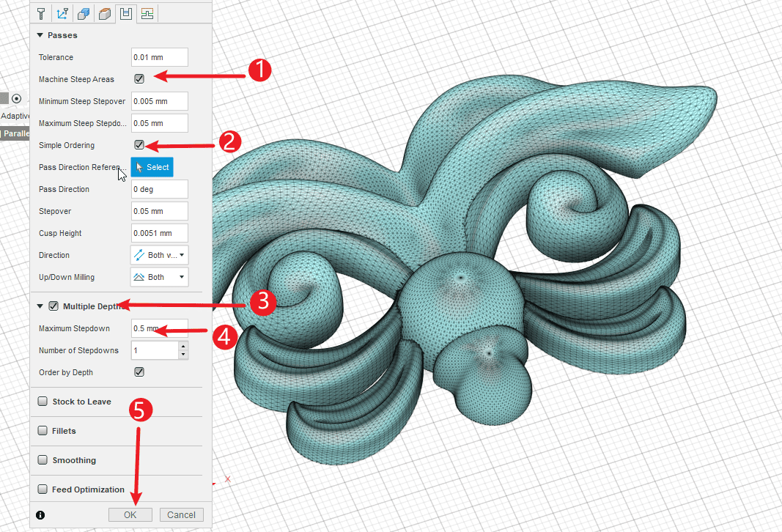
Task: Switch to the Coordinate System tab
Action: [x=62, y=13]
